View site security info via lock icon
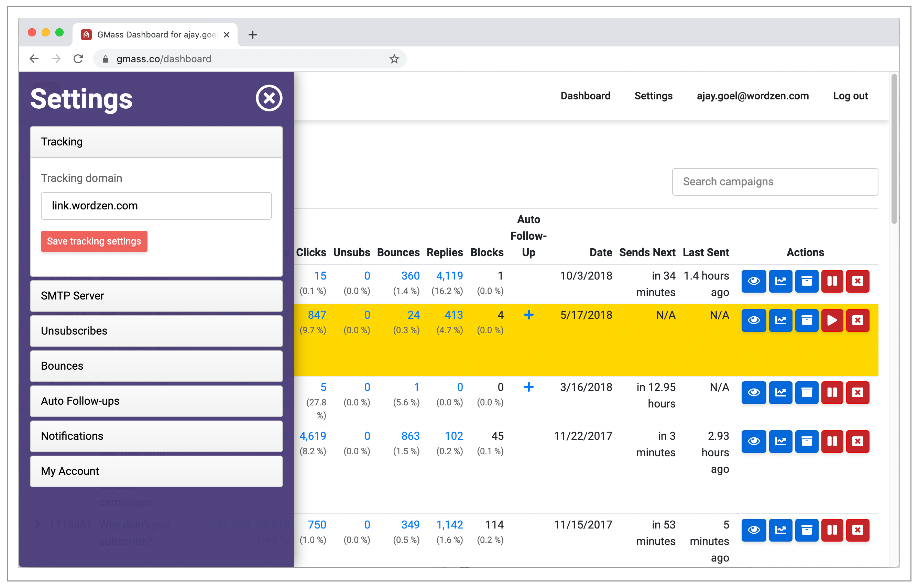Image resolution: width=918 pixels, height=588 pixels. pos(105,59)
